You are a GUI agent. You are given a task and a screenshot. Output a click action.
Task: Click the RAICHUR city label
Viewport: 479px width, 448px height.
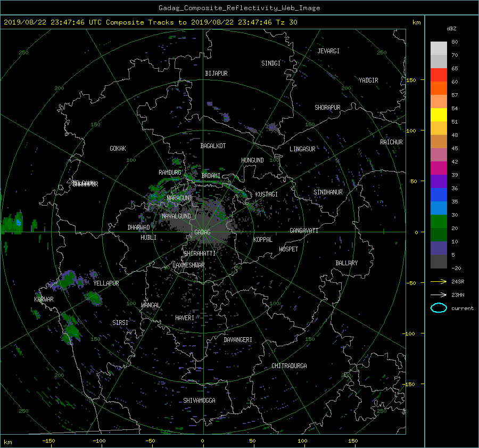pos(391,142)
